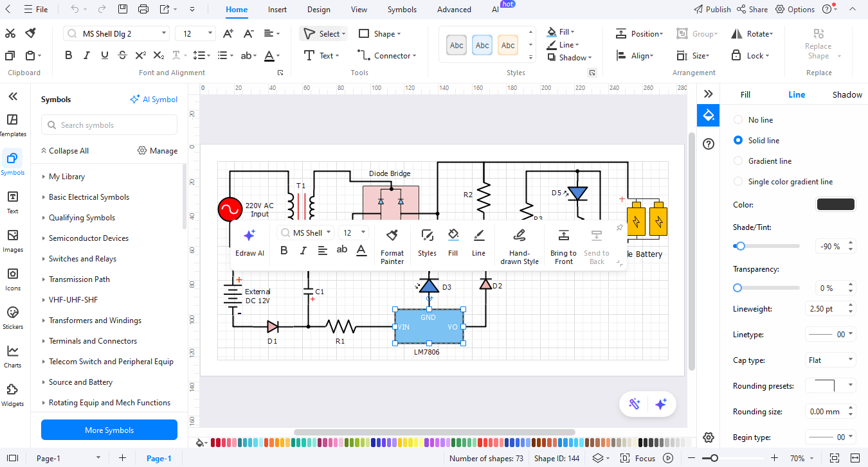Open the Design ribbon tab
The width and height of the screenshot is (868, 467).
(318, 10)
